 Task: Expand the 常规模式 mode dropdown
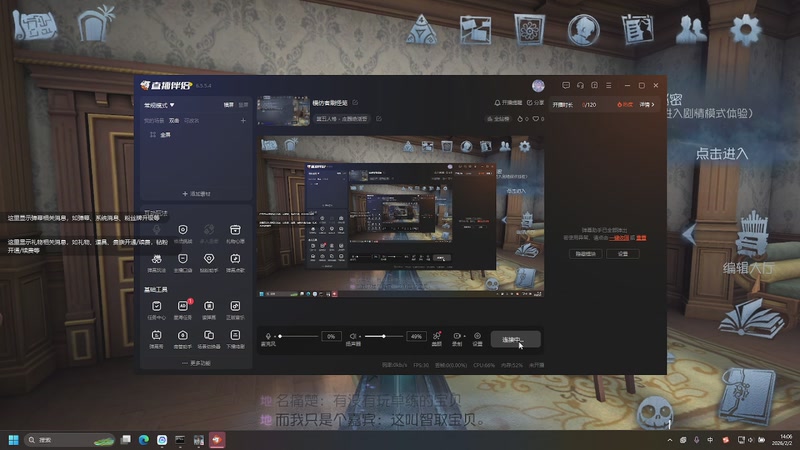tap(159, 105)
